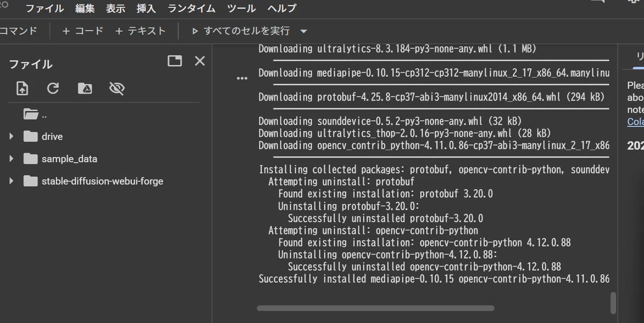The height and width of the screenshot is (323, 644).
Task: Close the ファイル side panel
Action: [x=200, y=61]
